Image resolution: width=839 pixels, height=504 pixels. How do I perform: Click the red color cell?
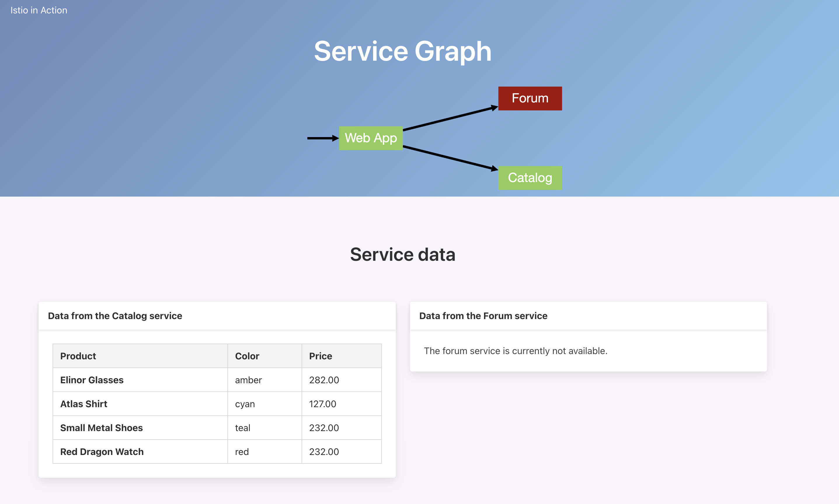[264, 452]
